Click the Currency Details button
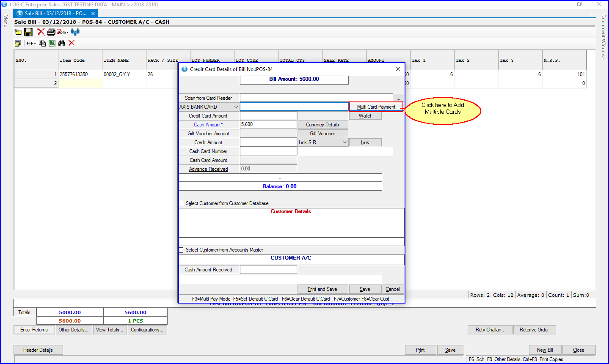 [322, 125]
